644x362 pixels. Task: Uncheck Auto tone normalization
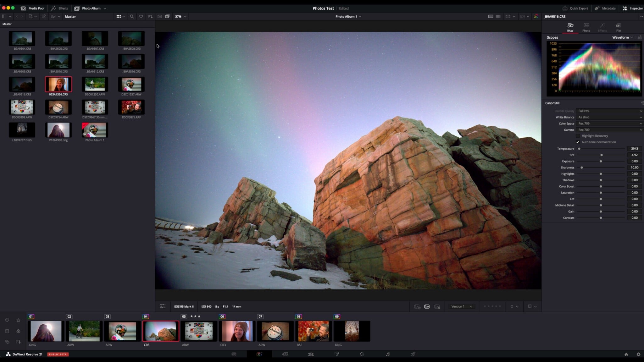coord(578,142)
